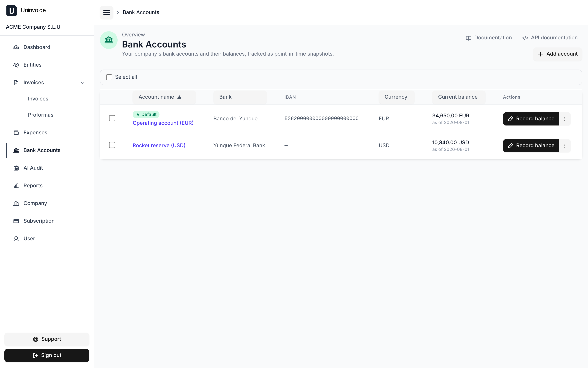Screen dimensions: 588x368
Task: Open more options for Rocket reserve row
Action: [x=565, y=146]
